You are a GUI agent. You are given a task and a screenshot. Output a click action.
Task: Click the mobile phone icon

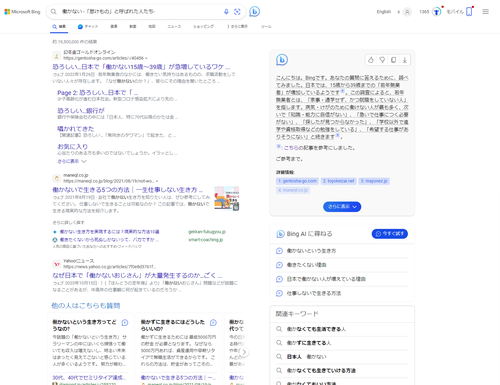pyautogui.click(x=469, y=12)
